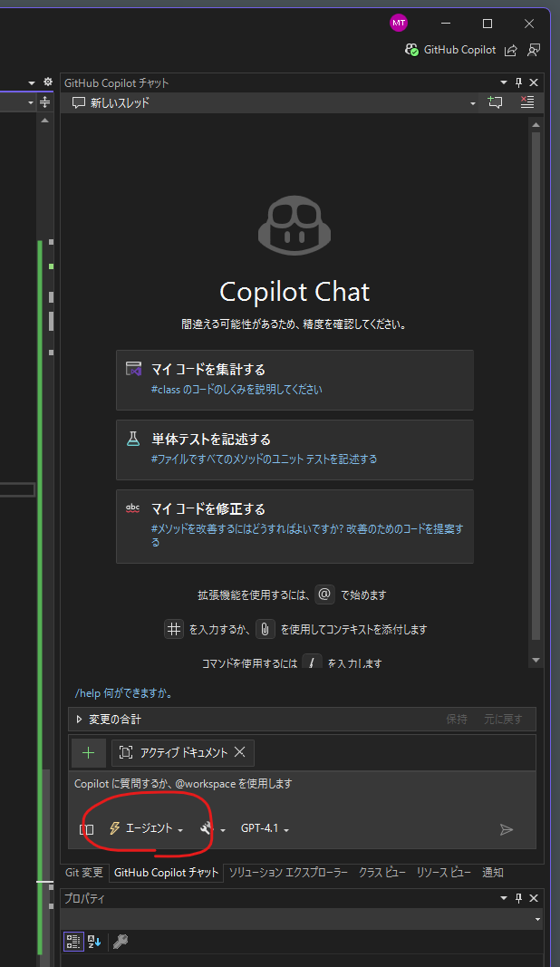Select the 単体テストを記述する suggestion card
This screenshot has height=967, width=560.
(294, 450)
